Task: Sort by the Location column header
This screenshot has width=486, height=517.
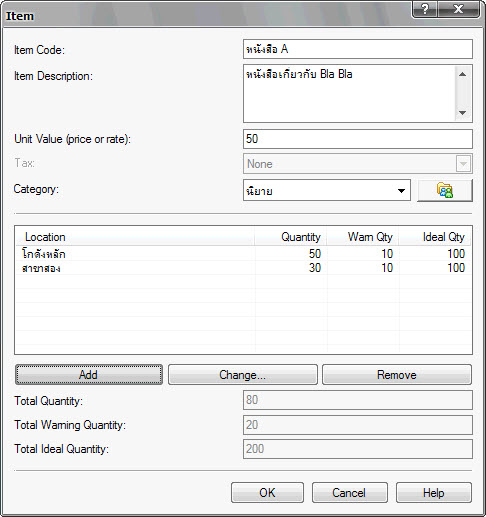Action: pos(135,237)
